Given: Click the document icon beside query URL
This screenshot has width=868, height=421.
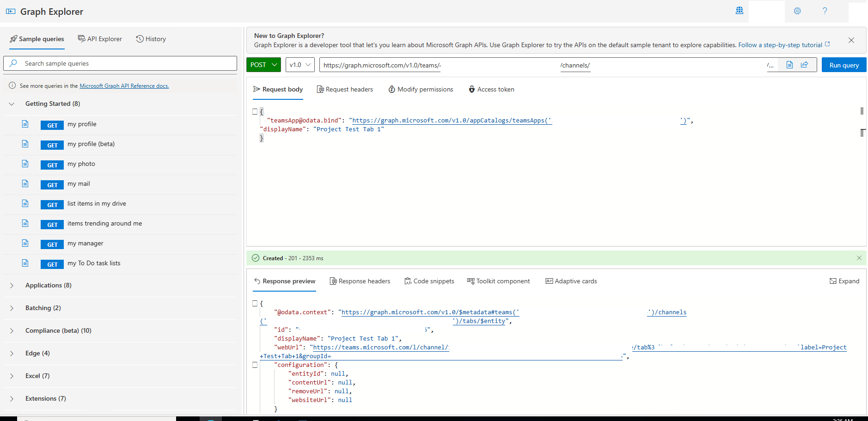Looking at the screenshot, I should tap(789, 65).
